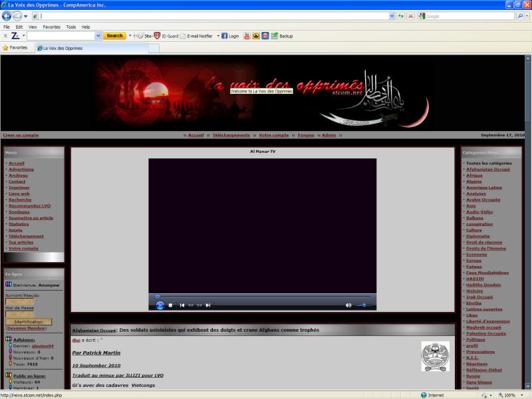Click the media player seek bar
This screenshot has height=399, width=532.
(262, 297)
